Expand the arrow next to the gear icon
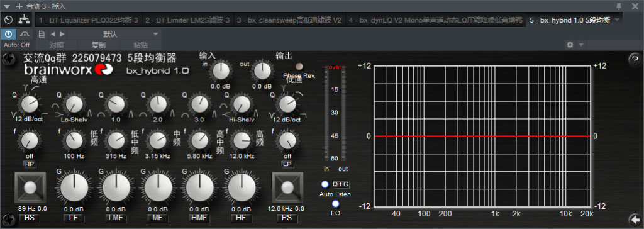 (580, 45)
